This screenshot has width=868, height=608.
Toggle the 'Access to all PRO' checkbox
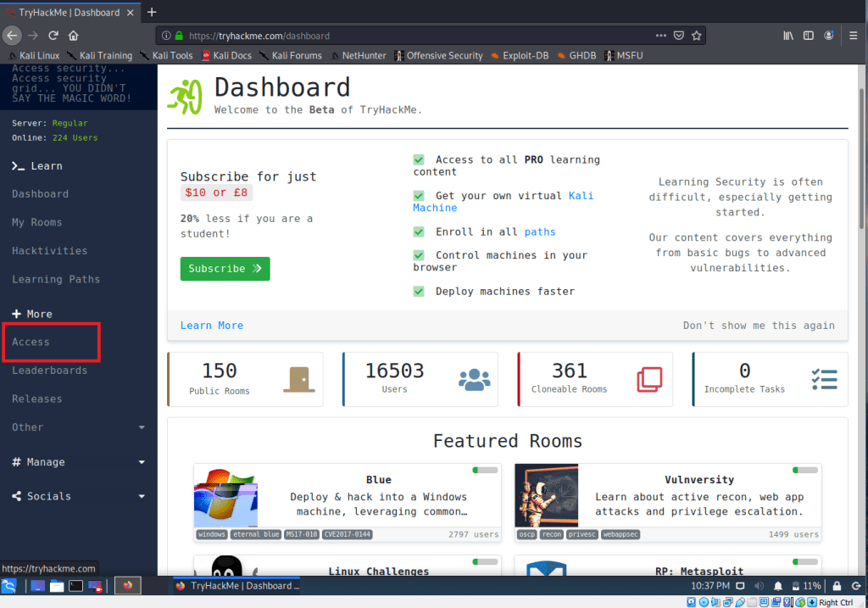419,159
